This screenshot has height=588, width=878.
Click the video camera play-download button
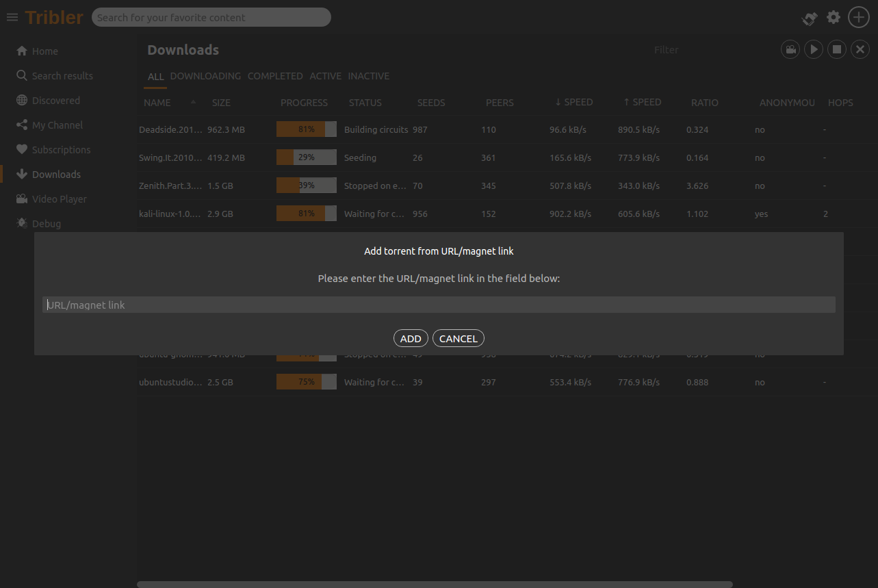click(790, 49)
